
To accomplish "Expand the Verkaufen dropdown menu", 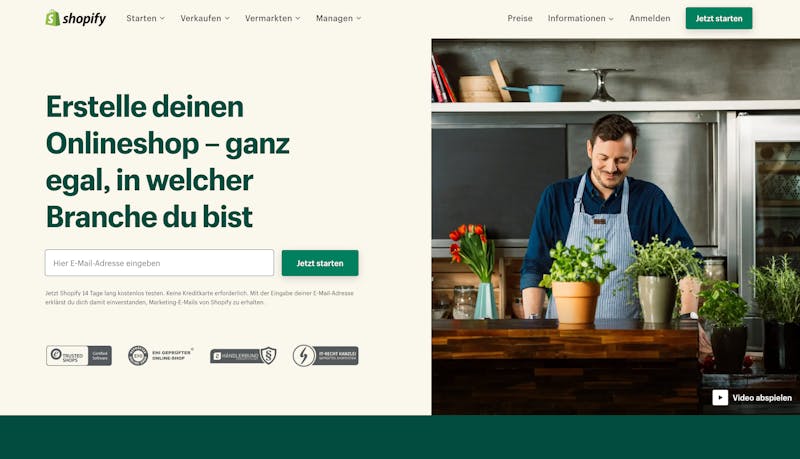I will [205, 18].
